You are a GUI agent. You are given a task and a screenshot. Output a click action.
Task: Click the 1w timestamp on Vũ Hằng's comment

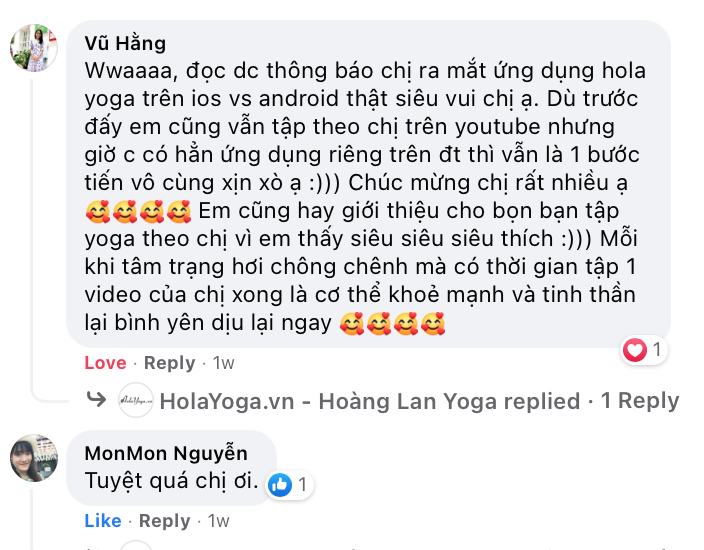click(x=224, y=363)
